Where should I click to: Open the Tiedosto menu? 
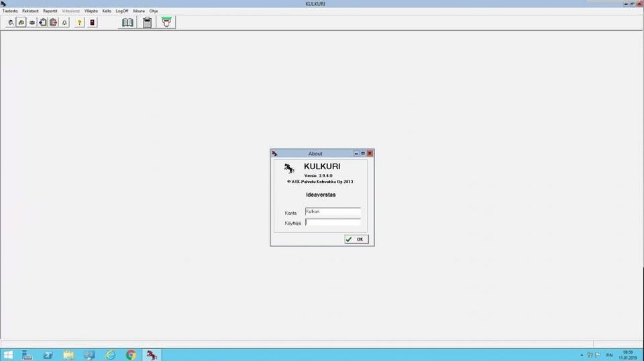10,11
